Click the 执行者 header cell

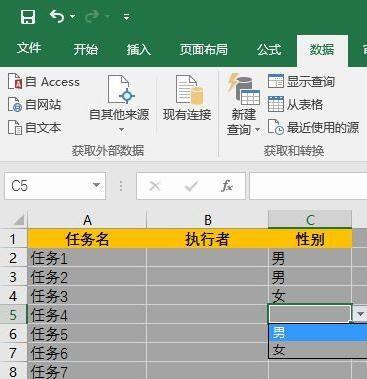click(x=207, y=239)
